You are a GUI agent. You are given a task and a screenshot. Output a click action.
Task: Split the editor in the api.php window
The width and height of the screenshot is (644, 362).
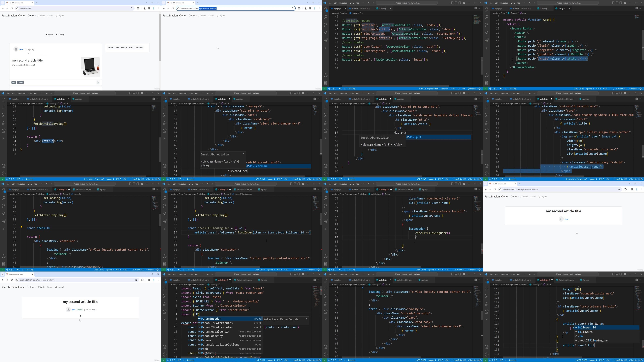click(x=475, y=8)
